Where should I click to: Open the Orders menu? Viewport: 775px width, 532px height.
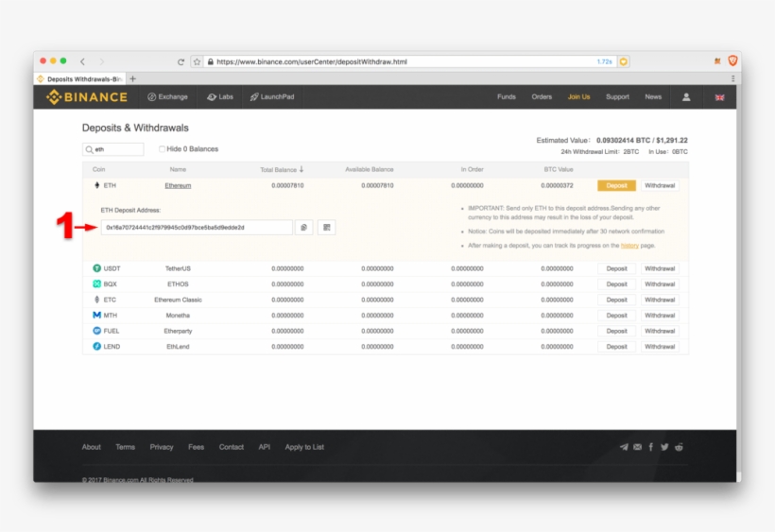click(x=542, y=96)
